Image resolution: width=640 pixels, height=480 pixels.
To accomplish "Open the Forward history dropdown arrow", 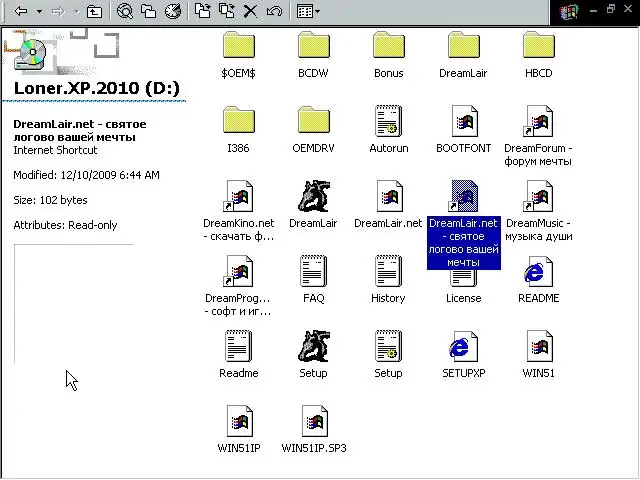I will pos(76,11).
